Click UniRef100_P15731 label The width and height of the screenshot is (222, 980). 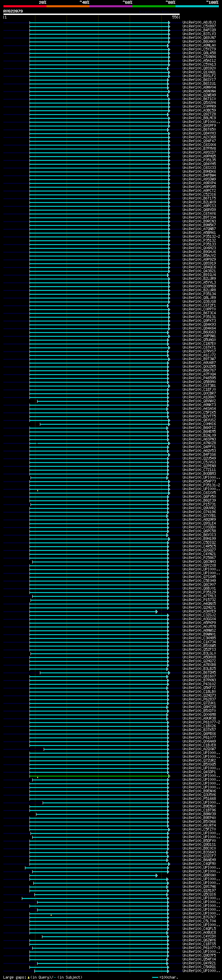pyautogui.click(x=199, y=504)
